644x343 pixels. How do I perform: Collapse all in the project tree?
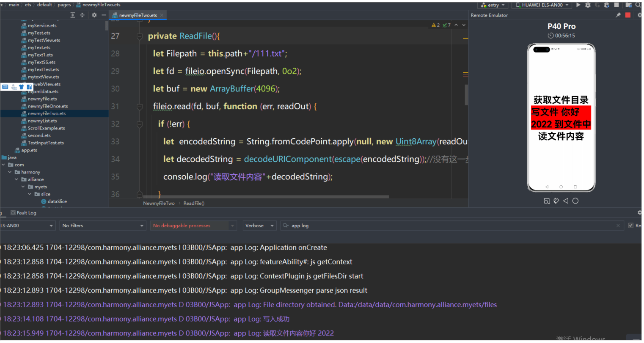[x=82, y=15]
